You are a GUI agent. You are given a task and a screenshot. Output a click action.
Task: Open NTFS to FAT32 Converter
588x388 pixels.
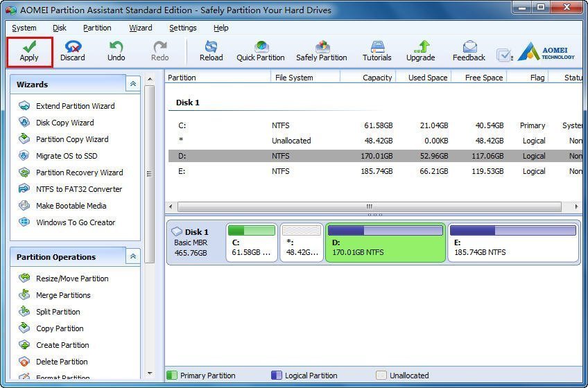(x=70, y=189)
